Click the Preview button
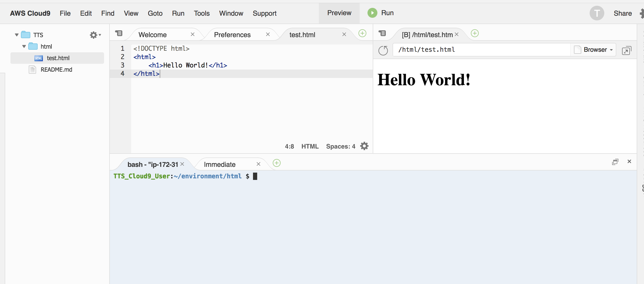644x284 pixels. pyautogui.click(x=339, y=13)
